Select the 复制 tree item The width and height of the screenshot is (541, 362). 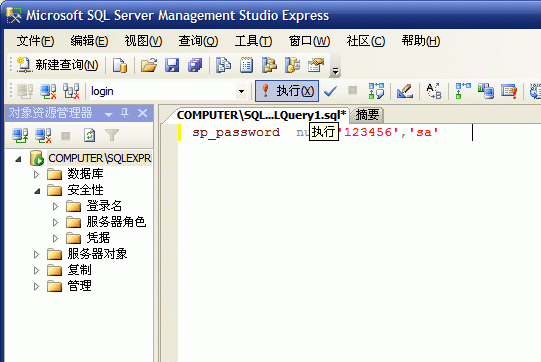(x=79, y=270)
